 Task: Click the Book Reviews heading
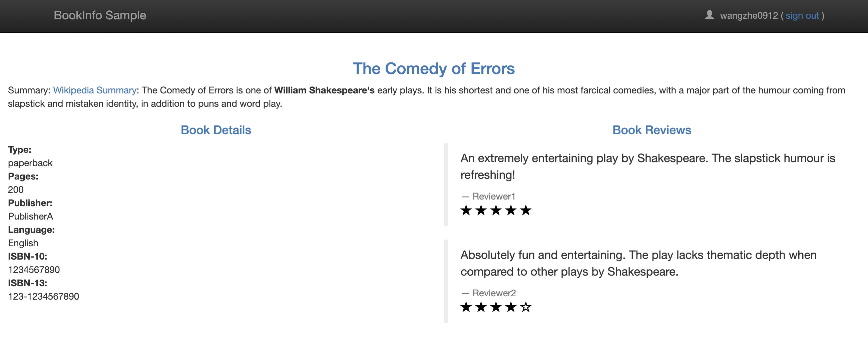pyautogui.click(x=652, y=130)
